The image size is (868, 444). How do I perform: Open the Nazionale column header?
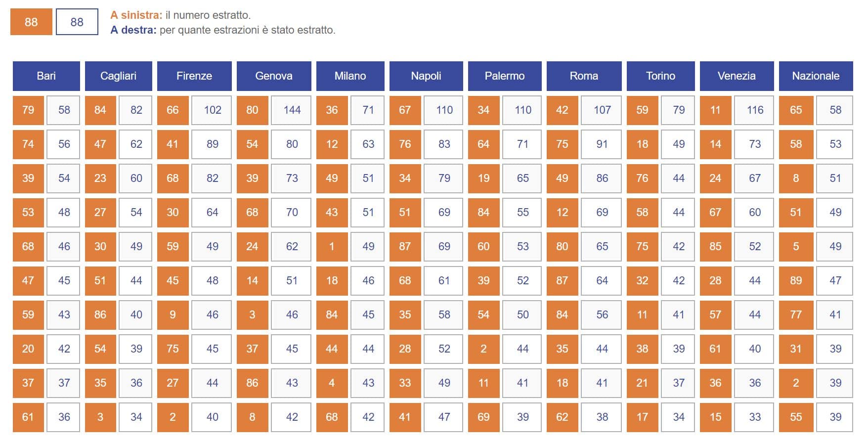(x=816, y=76)
